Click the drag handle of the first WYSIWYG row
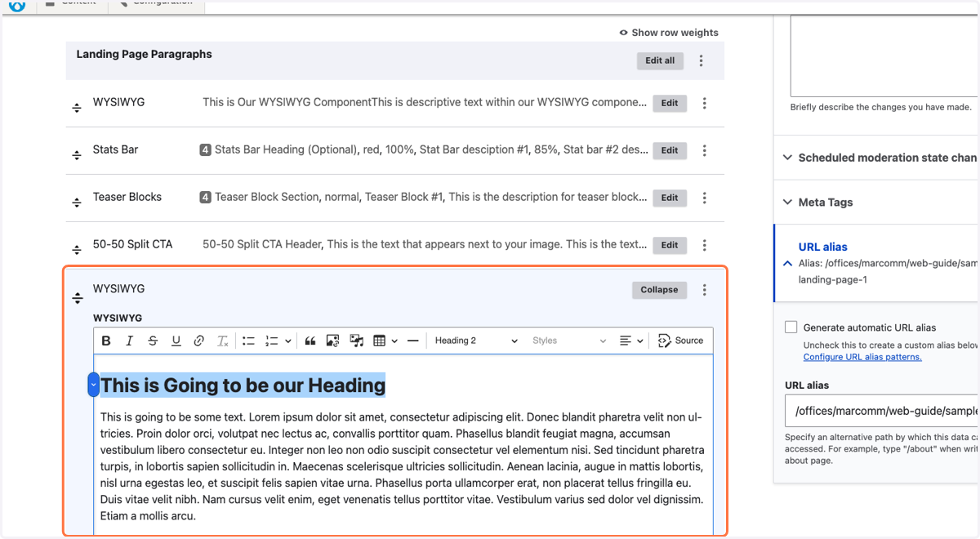 77,108
